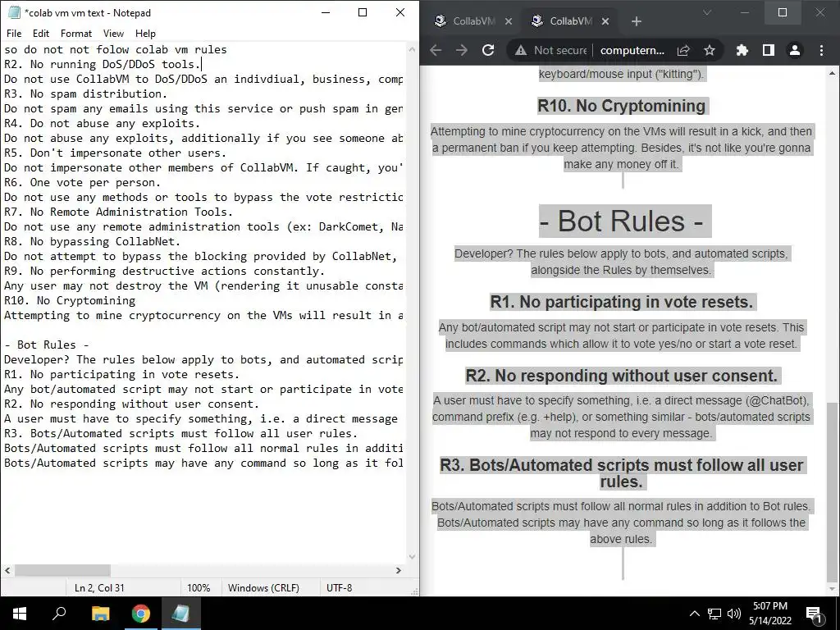840x630 pixels.
Task: Click 'R2. No responding without user consent.' heading
Action: [622, 376]
